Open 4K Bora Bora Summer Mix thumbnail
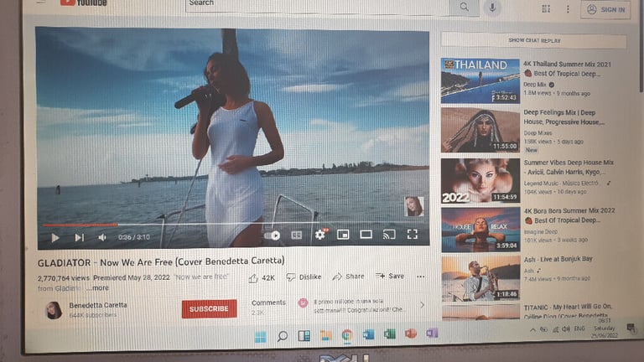 point(481,230)
